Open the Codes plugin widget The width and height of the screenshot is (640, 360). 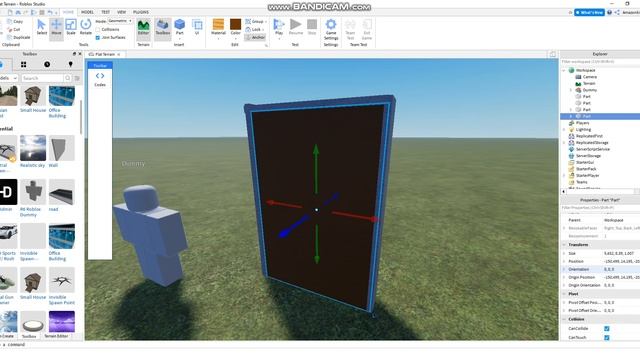click(100, 79)
